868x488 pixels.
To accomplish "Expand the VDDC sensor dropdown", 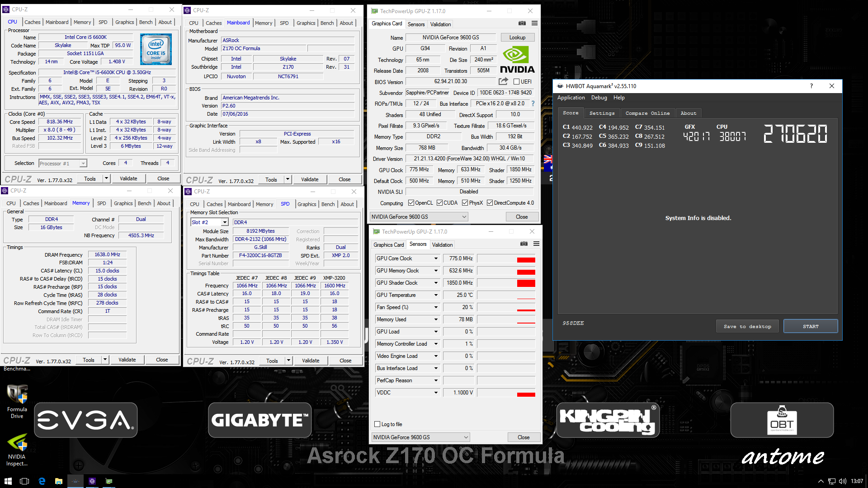I will click(436, 393).
